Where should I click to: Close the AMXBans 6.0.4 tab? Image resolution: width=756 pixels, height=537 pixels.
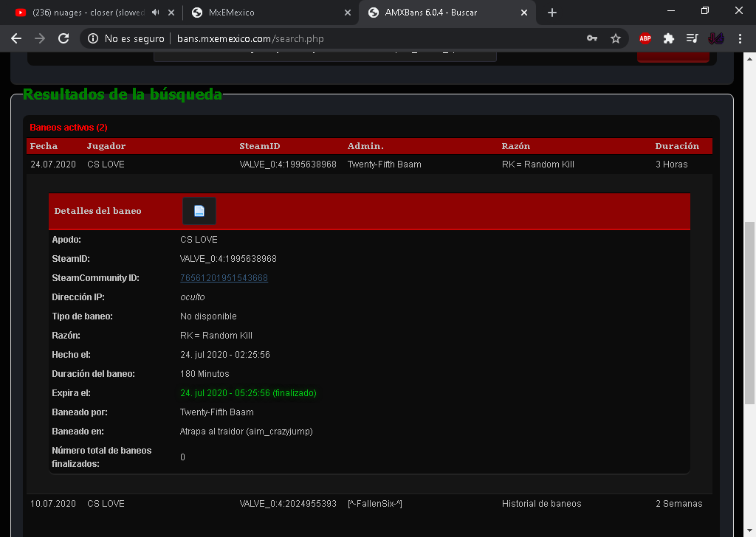[524, 13]
